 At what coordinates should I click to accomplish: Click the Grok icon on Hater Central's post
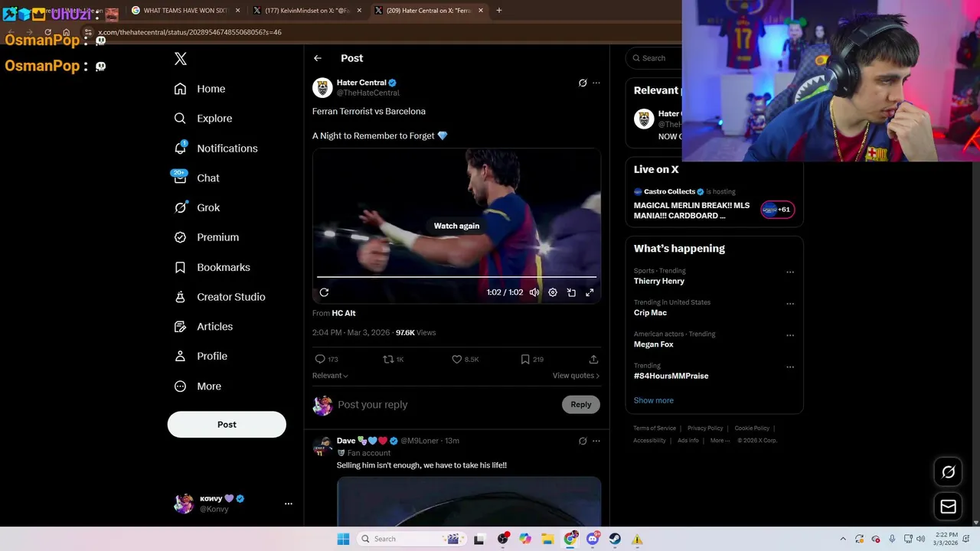tap(583, 83)
